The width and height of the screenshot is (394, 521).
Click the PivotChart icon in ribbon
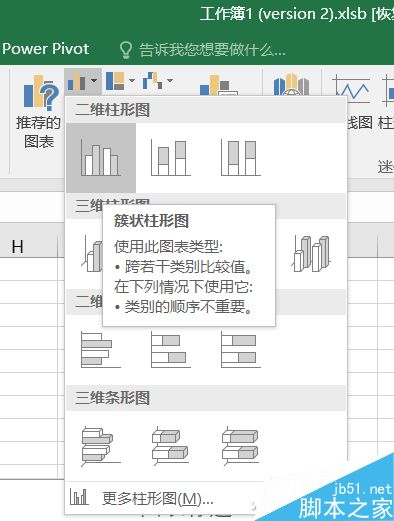click(x=218, y=85)
